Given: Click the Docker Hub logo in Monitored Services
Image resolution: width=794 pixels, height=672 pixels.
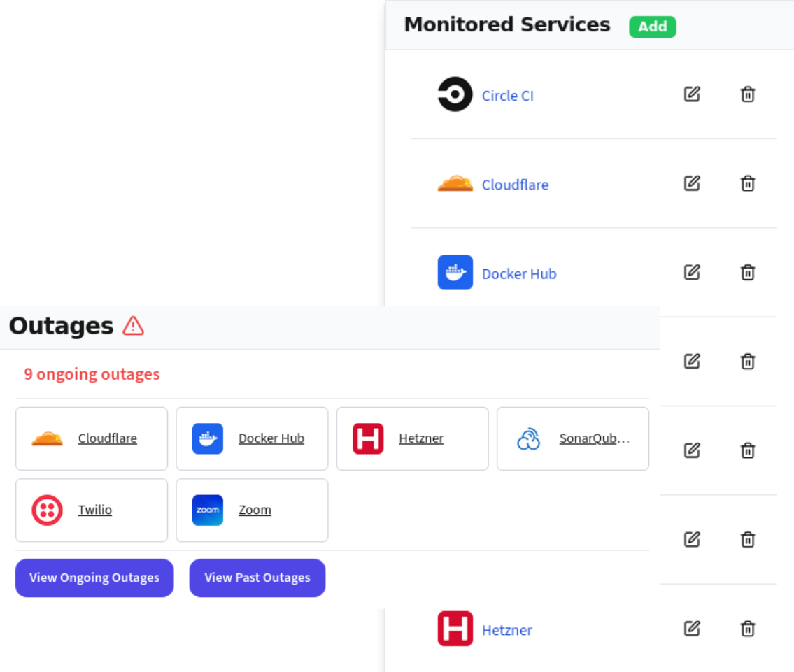Looking at the screenshot, I should point(455,272).
